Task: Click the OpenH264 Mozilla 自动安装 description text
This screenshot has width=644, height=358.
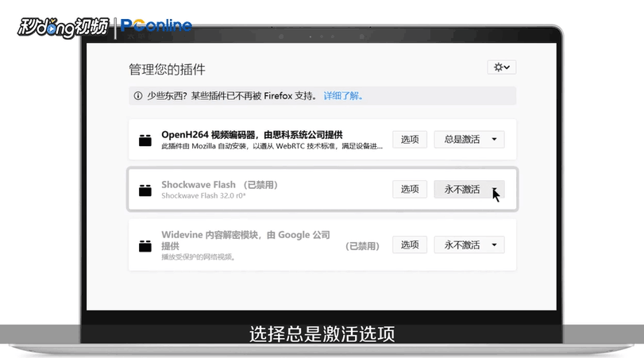Action: (x=272, y=146)
